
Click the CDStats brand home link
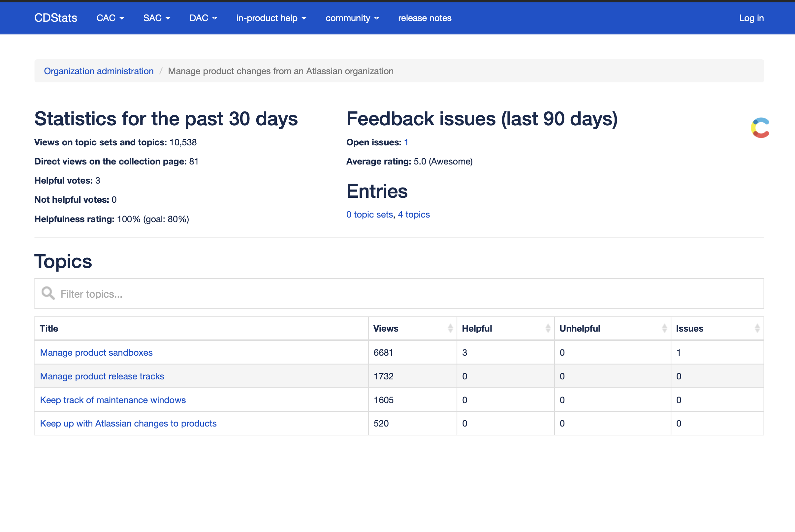[x=56, y=18]
